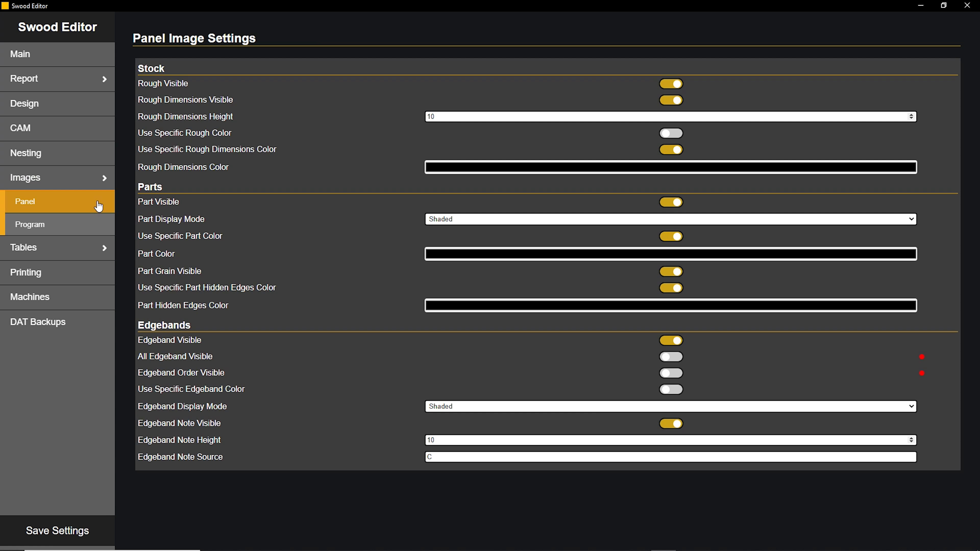
Task: Open the DAT Backups page
Action: pos(57,321)
